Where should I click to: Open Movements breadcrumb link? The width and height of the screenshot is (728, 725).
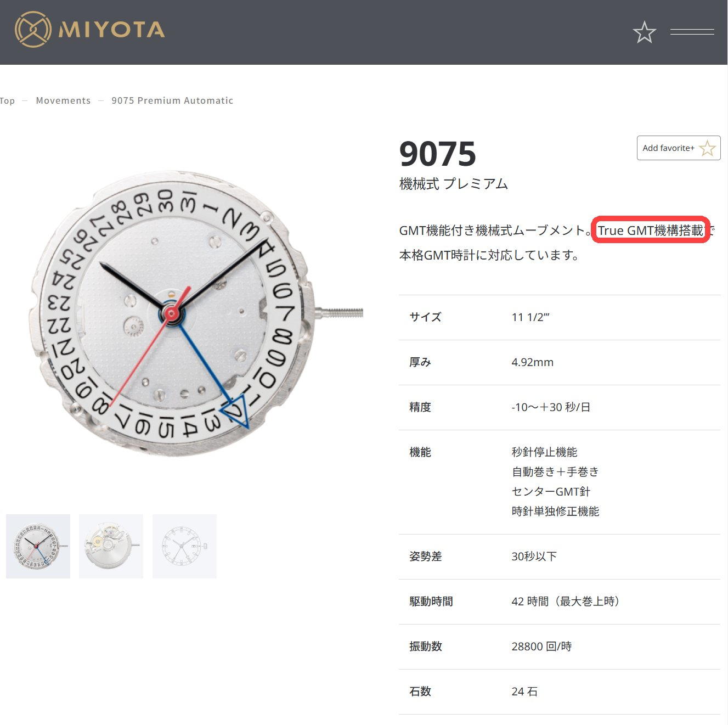pyautogui.click(x=63, y=100)
